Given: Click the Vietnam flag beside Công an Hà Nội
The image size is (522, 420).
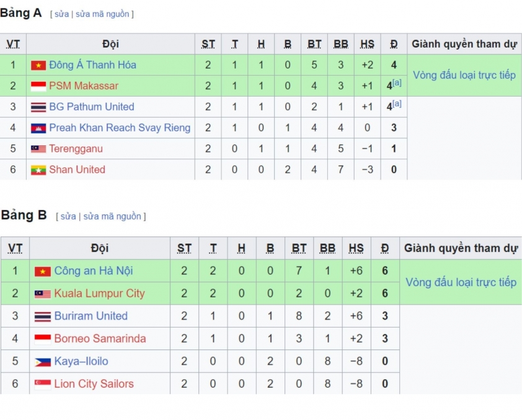Looking at the screenshot, I should tap(43, 271).
